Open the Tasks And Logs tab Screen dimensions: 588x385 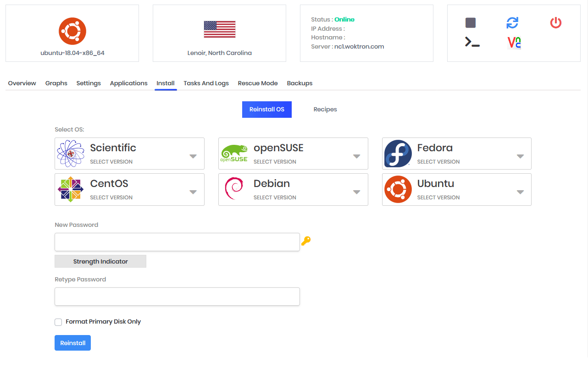206,83
